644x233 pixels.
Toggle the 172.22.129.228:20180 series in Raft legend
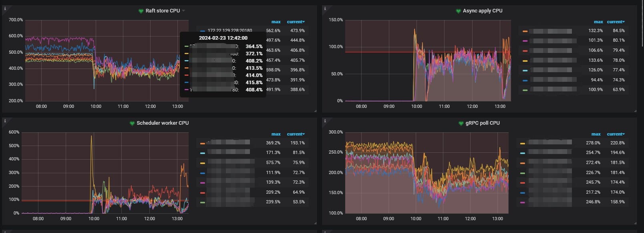coord(229,30)
